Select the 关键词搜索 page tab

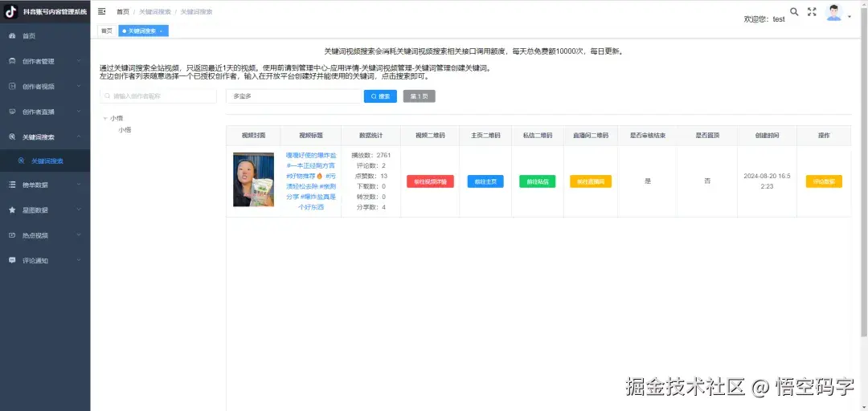[x=143, y=31]
